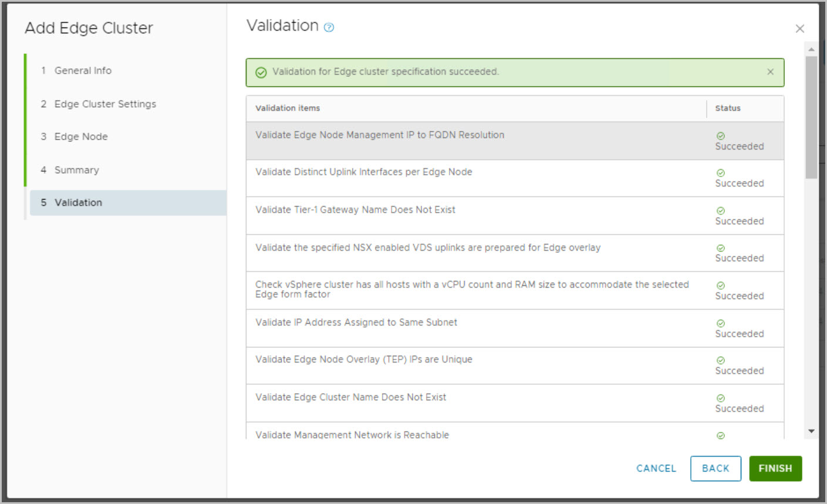Click the Tier-1 Gateway Name succeeded icon
This screenshot has height=504, width=827.
(x=721, y=211)
